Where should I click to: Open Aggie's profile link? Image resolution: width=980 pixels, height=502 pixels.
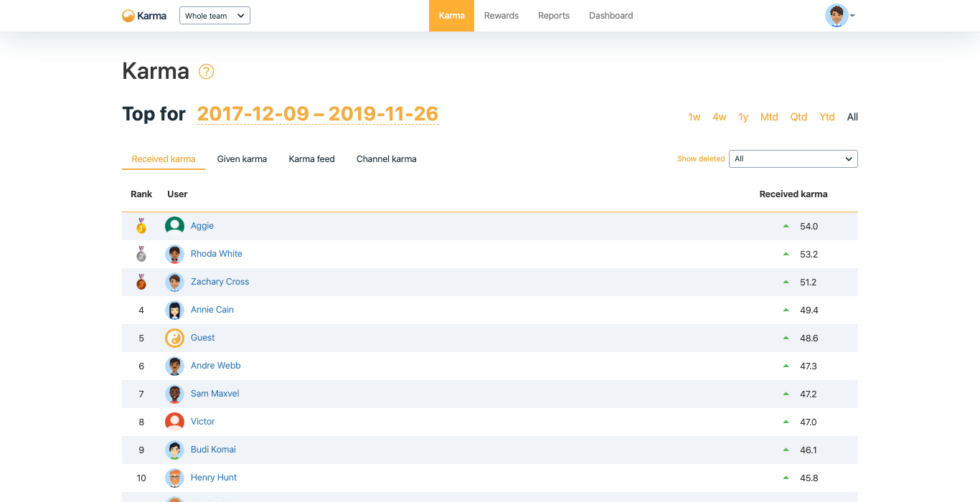pos(202,226)
